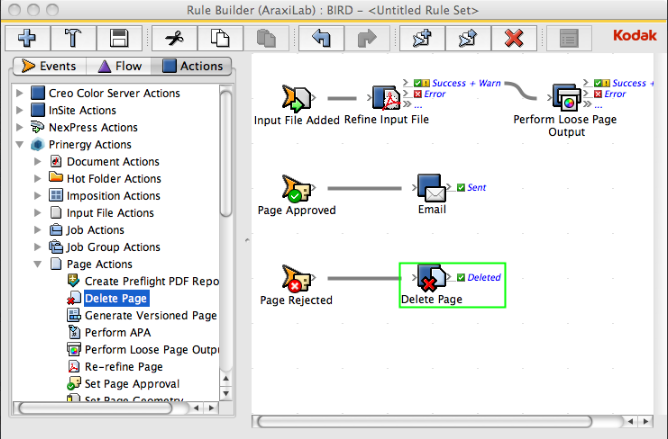
Task: Click the red X Delete toolbar icon
Action: click(514, 39)
